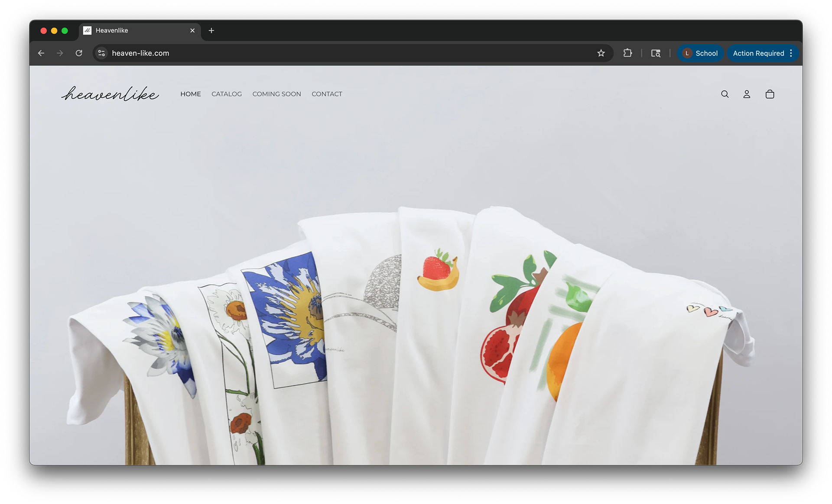Open the shopping cart bag icon
The image size is (832, 504).
pyautogui.click(x=770, y=94)
